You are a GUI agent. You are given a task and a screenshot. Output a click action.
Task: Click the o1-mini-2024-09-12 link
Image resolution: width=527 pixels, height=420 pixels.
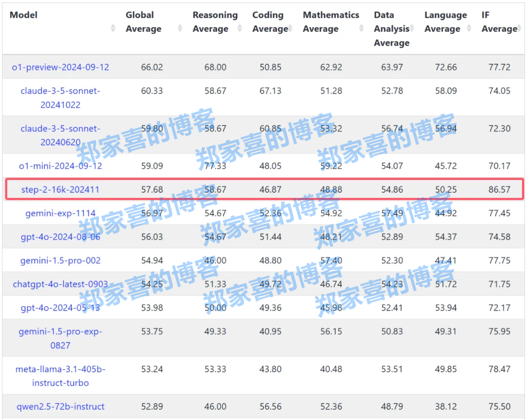coord(61,166)
